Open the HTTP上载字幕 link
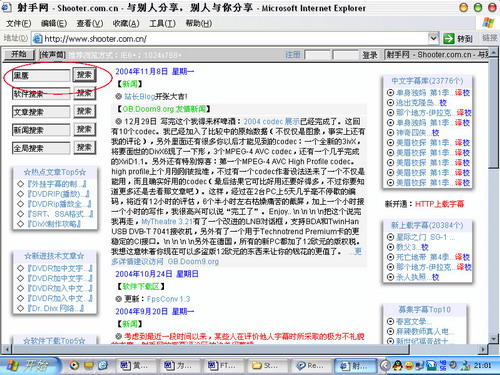500x375 pixels. tap(439, 204)
